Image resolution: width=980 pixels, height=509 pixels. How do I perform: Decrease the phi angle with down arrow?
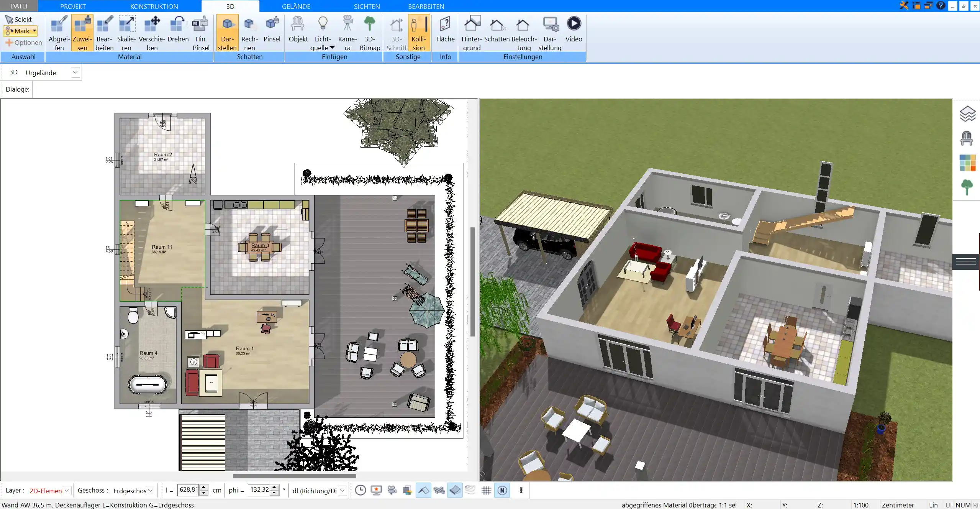(x=274, y=493)
